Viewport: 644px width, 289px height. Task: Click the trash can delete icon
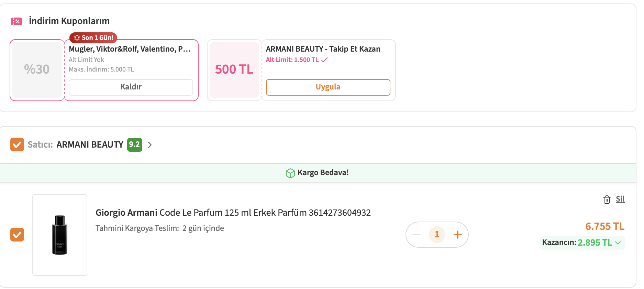(x=607, y=200)
